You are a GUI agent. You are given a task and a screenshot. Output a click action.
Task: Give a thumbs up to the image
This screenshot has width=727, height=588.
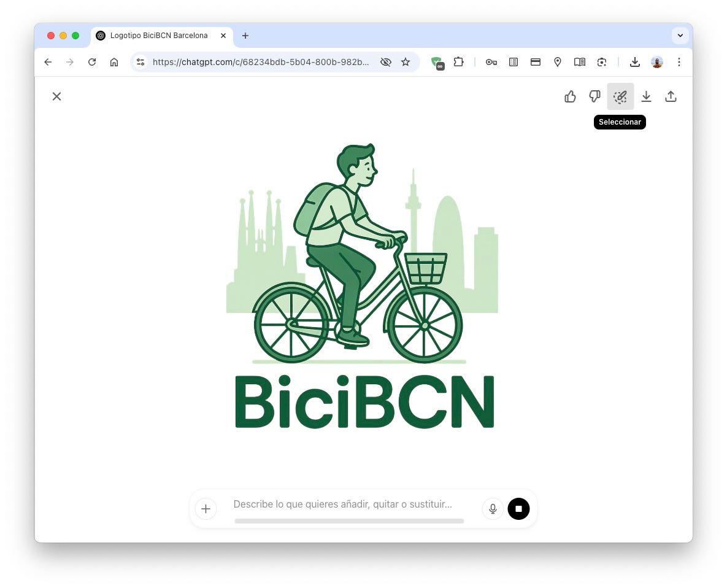pyautogui.click(x=571, y=96)
